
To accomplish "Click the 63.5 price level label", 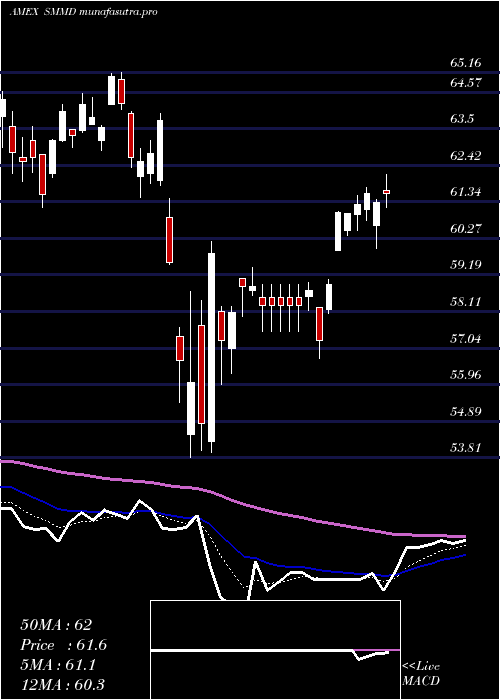I will [x=462, y=119].
